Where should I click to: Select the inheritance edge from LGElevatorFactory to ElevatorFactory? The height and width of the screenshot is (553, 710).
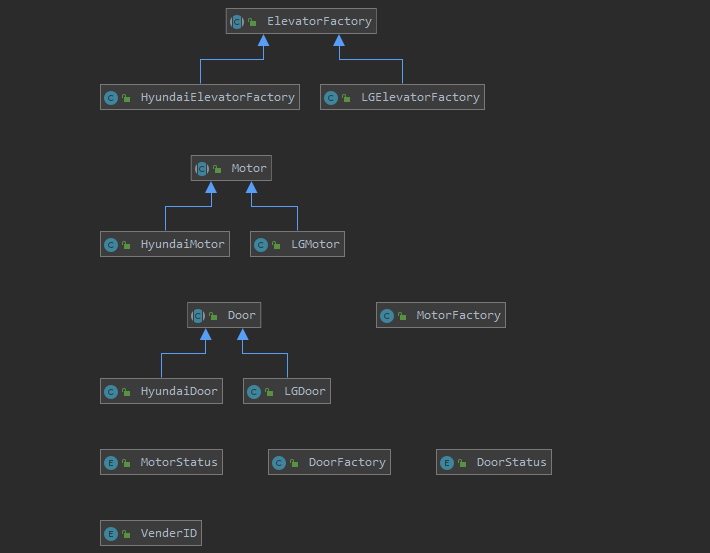tap(371, 59)
